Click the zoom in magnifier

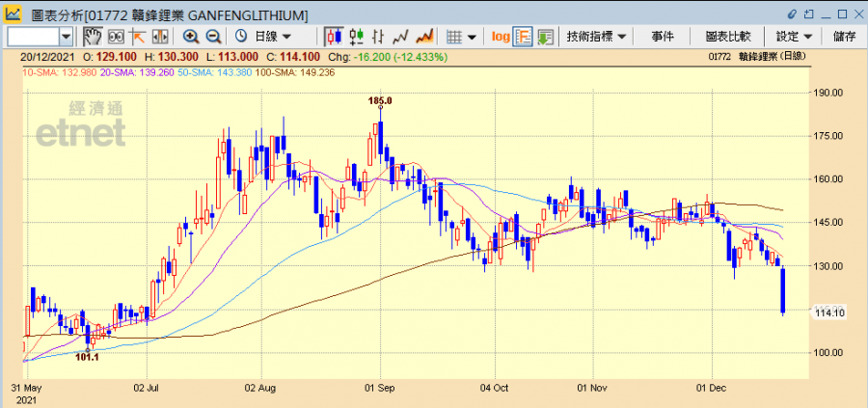coord(191,37)
